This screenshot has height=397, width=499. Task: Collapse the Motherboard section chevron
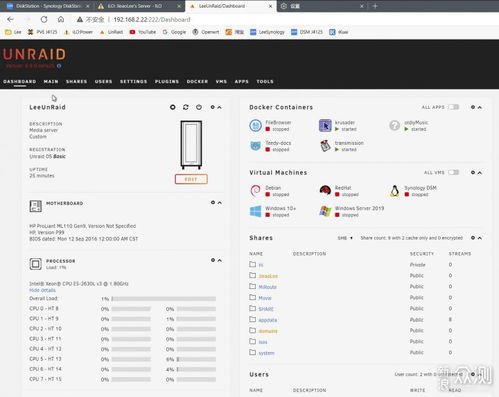[220, 203]
